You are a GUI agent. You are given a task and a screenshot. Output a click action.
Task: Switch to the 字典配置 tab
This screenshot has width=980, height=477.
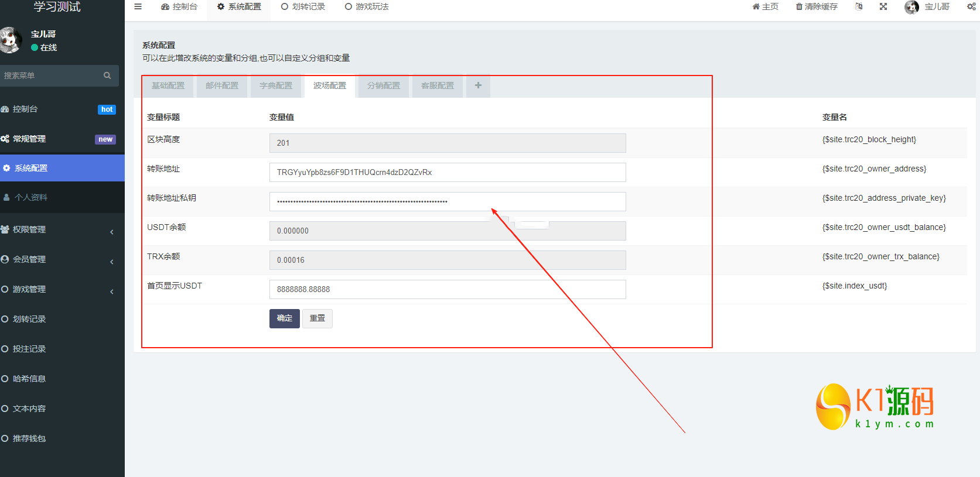tap(276, 86)
